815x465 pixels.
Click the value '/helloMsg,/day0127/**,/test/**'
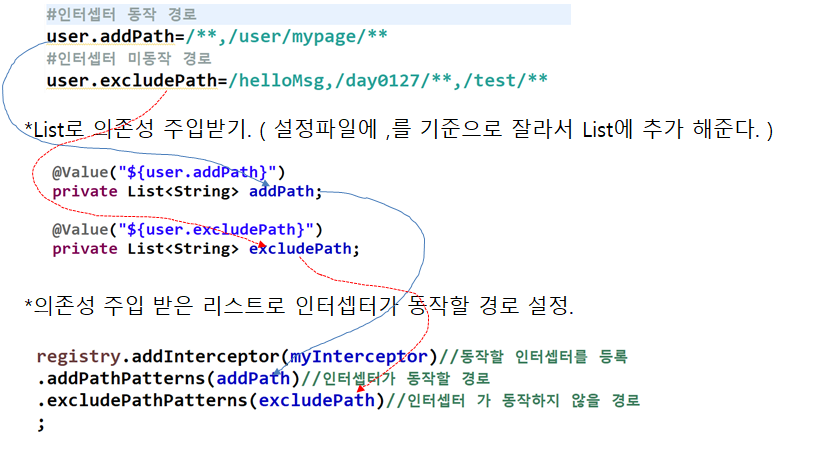[x=388, y=81]
